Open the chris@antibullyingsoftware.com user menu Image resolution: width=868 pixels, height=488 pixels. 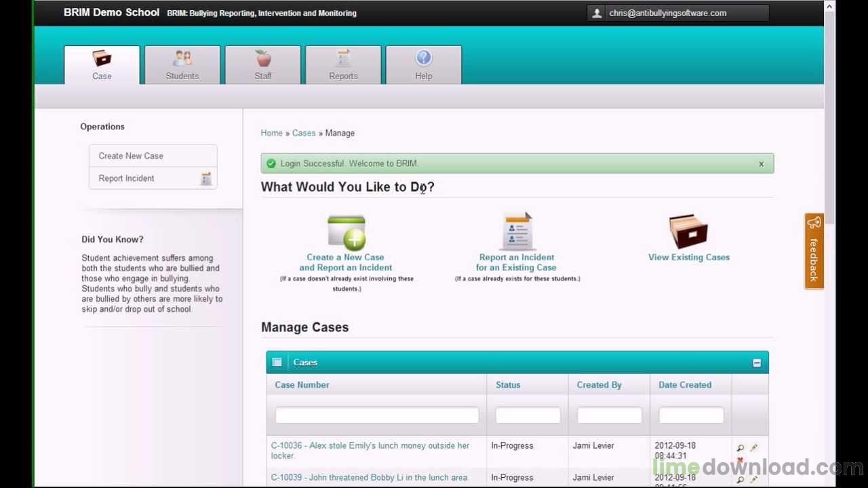tap(678, 13)
